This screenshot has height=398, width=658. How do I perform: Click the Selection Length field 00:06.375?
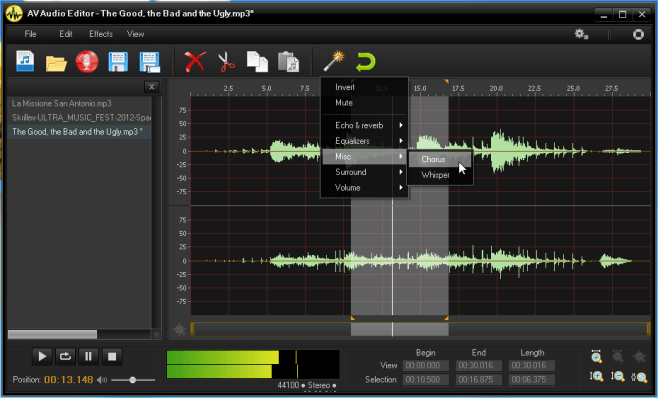point(532,380)
